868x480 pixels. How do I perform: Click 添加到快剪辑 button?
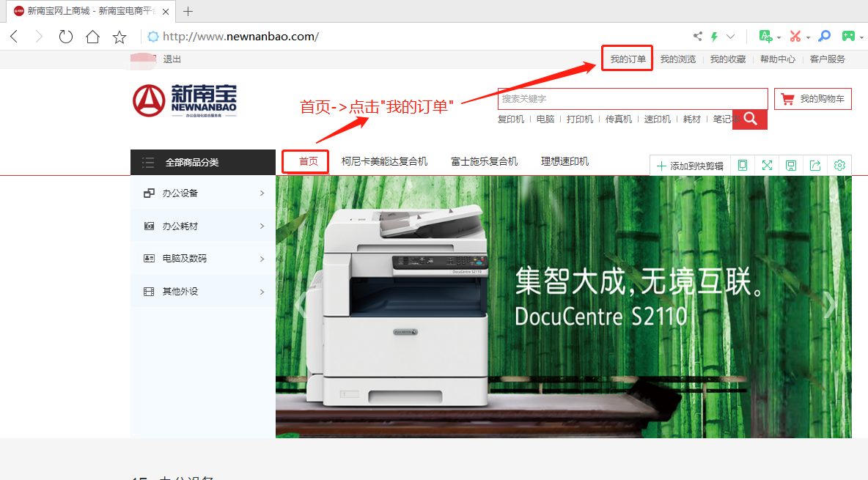(691, 166)
